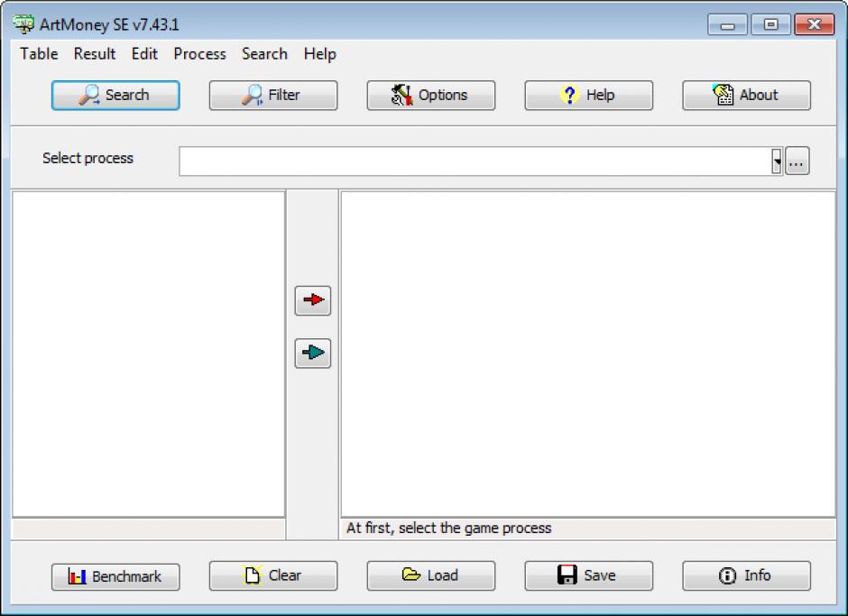Click the Search button with magnifier icon
848x616 pixels.
click(115, 96)
